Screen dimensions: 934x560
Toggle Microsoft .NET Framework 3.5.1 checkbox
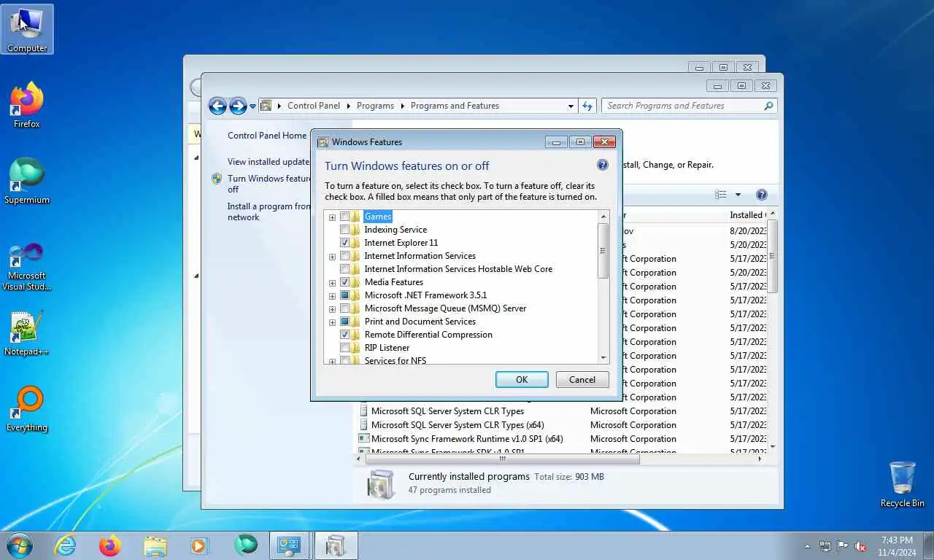(x=344, y=295)
